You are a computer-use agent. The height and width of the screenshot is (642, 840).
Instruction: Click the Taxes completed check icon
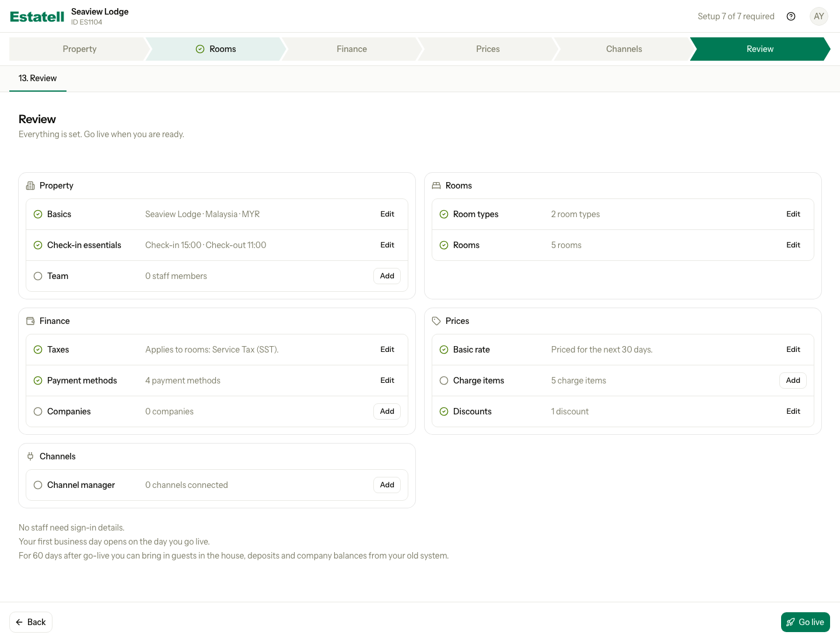[x=38, y=350]
